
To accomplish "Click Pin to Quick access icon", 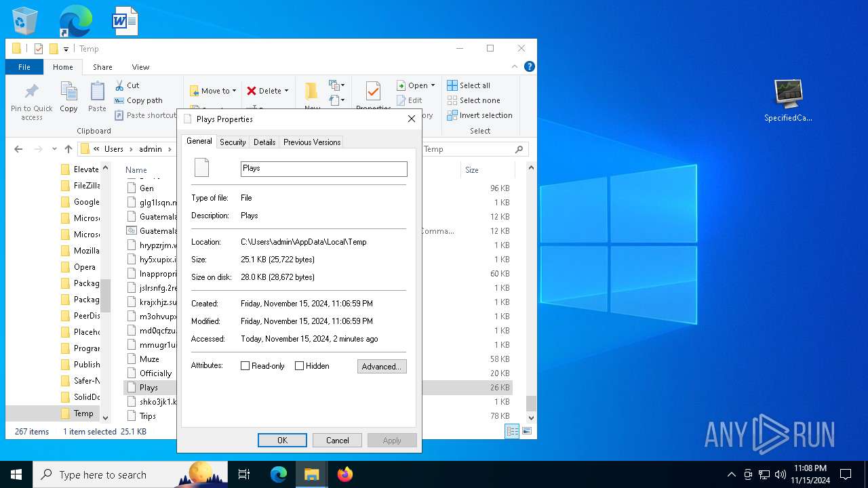I will pyautogui.click(x=31, y=91).
